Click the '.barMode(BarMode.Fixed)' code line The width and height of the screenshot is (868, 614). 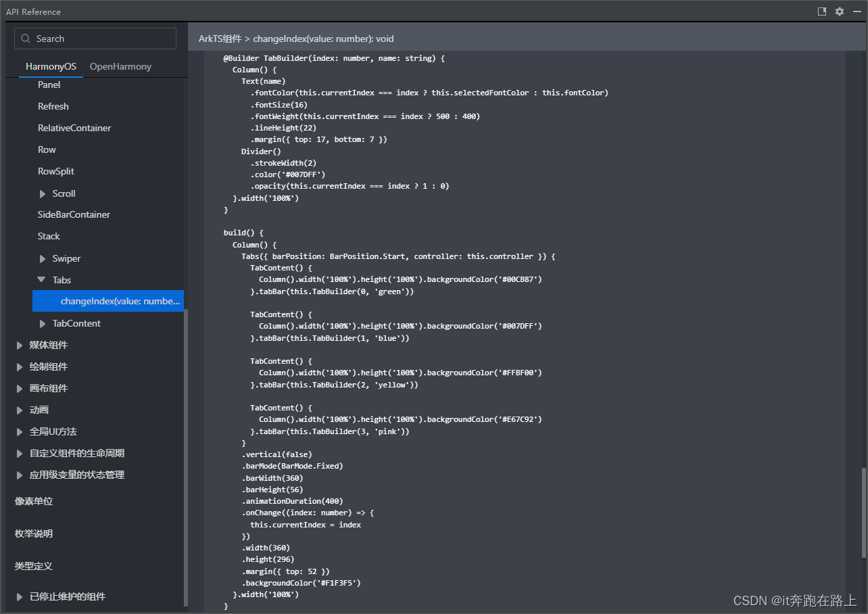click(292, 466)
